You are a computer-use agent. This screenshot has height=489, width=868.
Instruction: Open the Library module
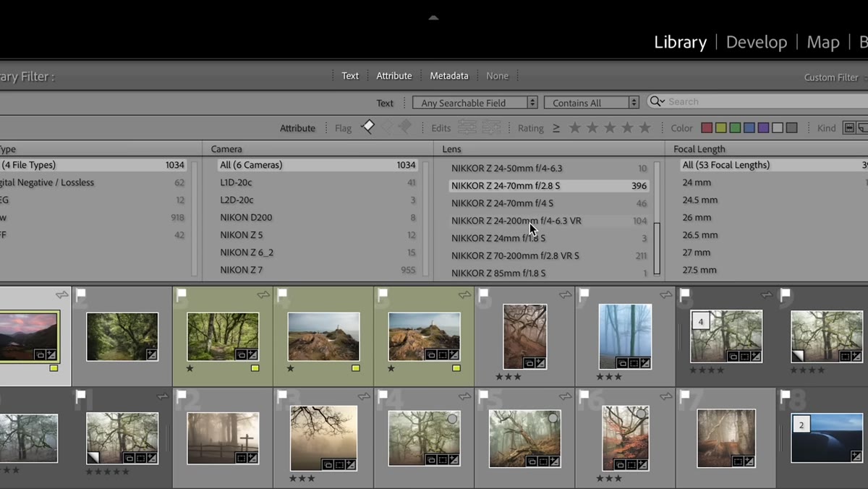click(680, 42)
